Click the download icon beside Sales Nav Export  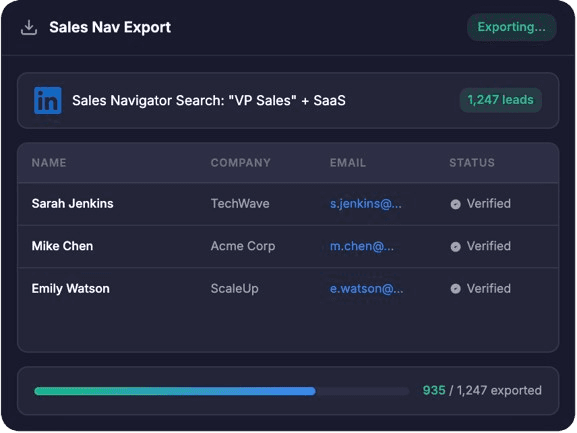(29, 28)
